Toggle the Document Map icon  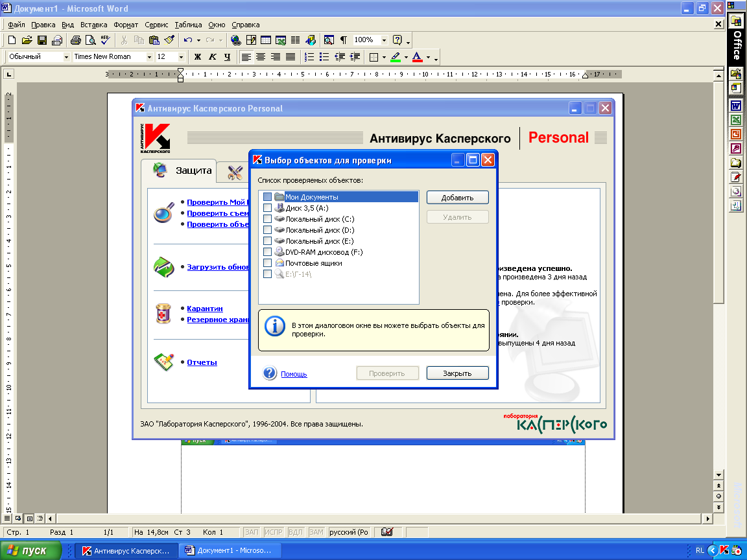[x=329, y=40]
